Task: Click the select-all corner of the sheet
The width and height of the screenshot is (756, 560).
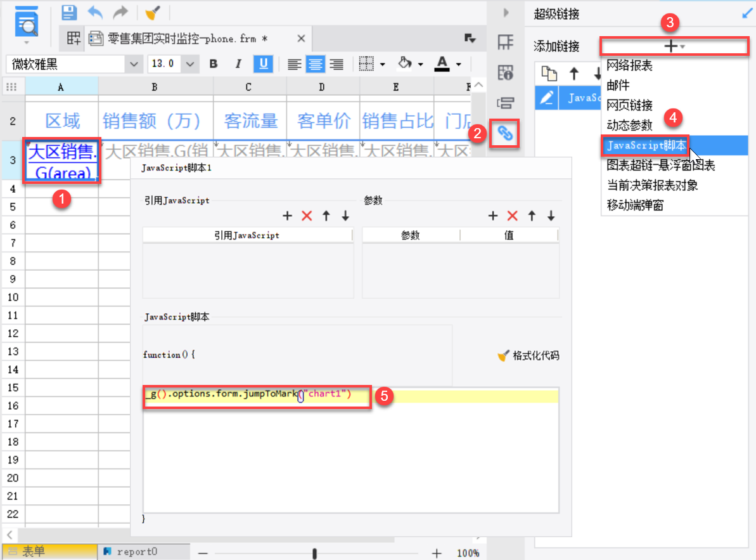Action: click(x=11, y=87)
